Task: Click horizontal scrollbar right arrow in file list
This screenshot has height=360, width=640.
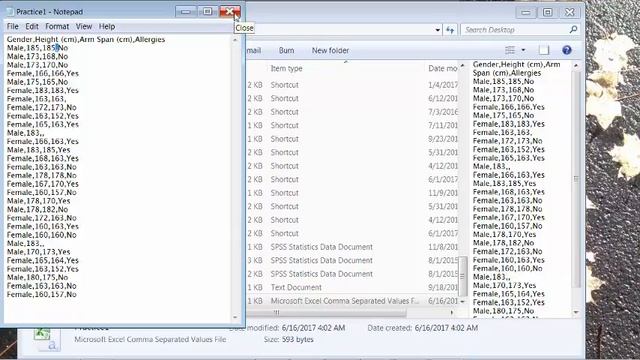Action: [x=452, y=313]
